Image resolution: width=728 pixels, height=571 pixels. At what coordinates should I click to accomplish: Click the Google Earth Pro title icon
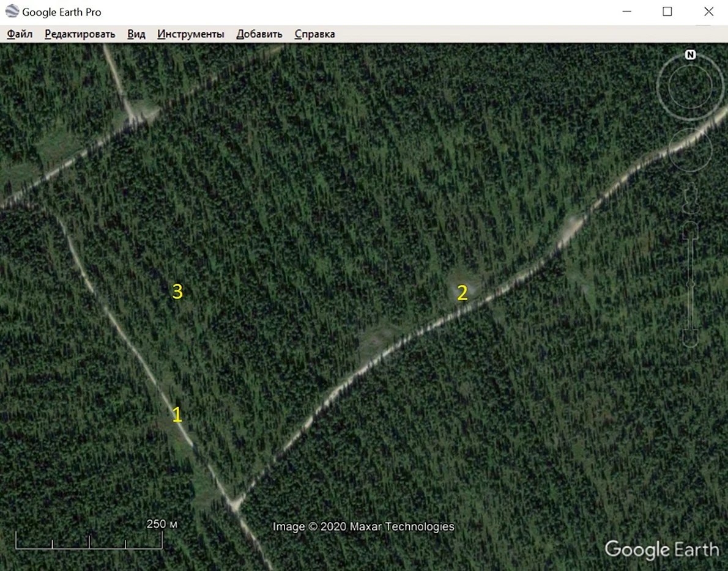(12, 12)
